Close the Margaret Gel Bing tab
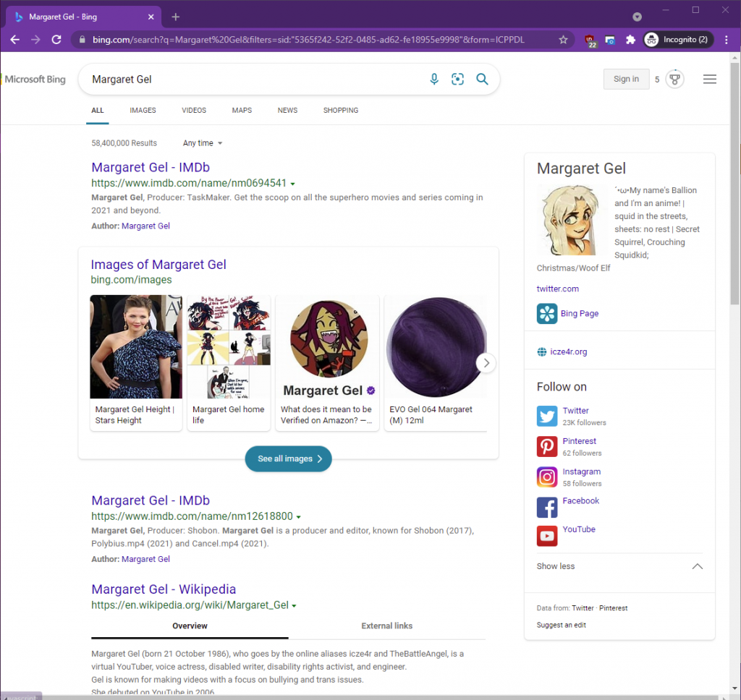 (x=151, y=17)
